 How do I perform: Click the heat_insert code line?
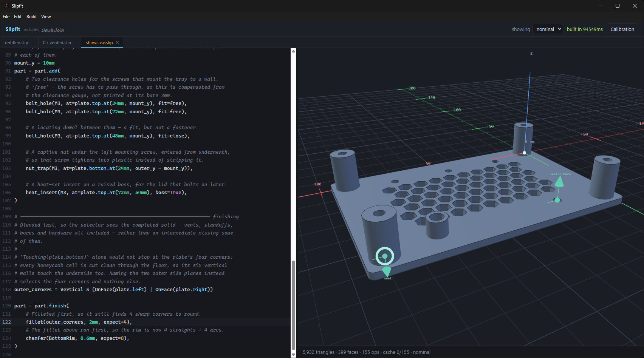click(x=106, y=193)
